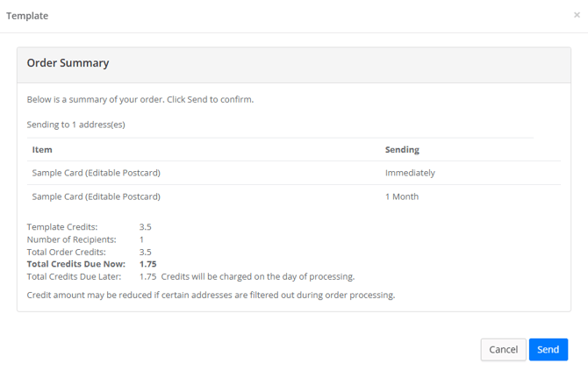Viewport: 588px width, 378px height.
Task: Click the Template dialog title
Action: tap(27, 16)
